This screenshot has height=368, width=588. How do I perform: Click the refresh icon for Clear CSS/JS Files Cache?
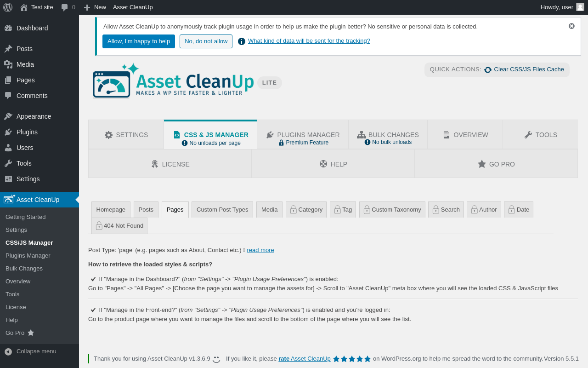click(x=488, y=70)
